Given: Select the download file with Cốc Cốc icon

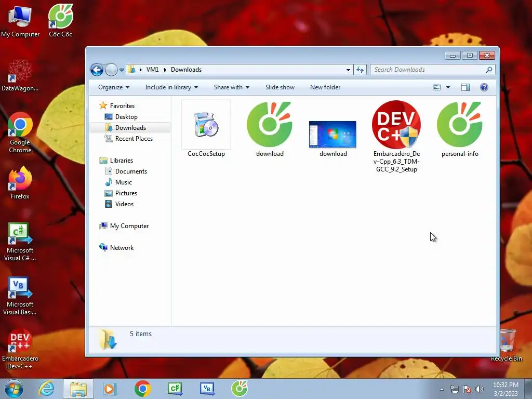Looking at the screenshot, I should tap(270, 129).
